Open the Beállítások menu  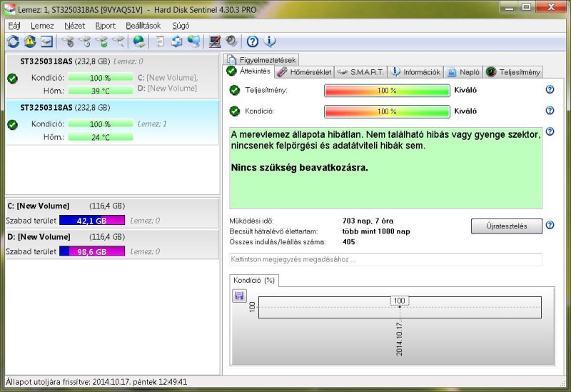click(x=143, y=26)
